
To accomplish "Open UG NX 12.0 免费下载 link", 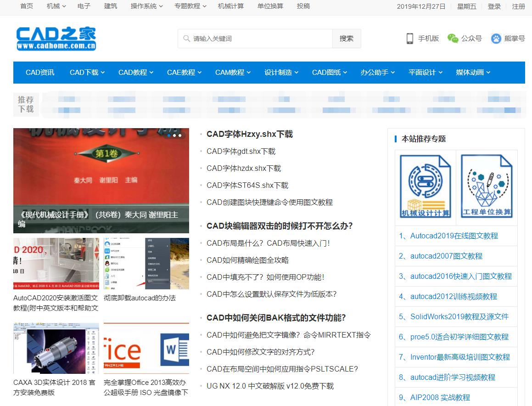I will click(x=271, y=386).
